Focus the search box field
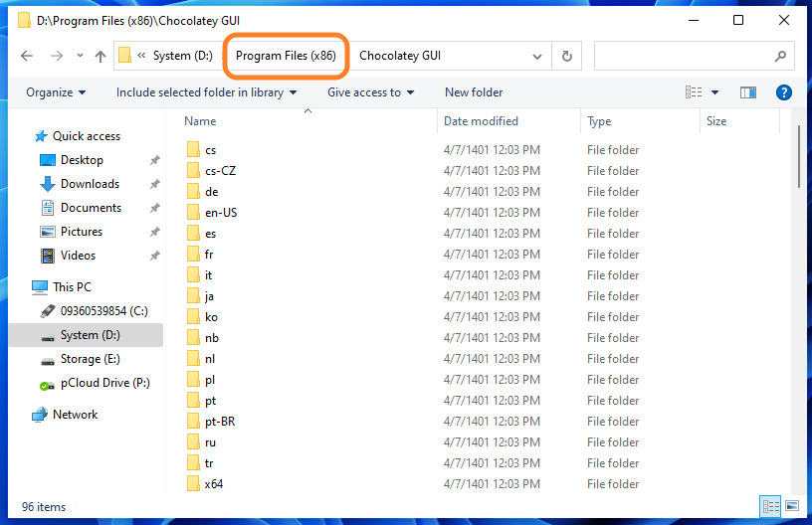 tap(694, 56)
